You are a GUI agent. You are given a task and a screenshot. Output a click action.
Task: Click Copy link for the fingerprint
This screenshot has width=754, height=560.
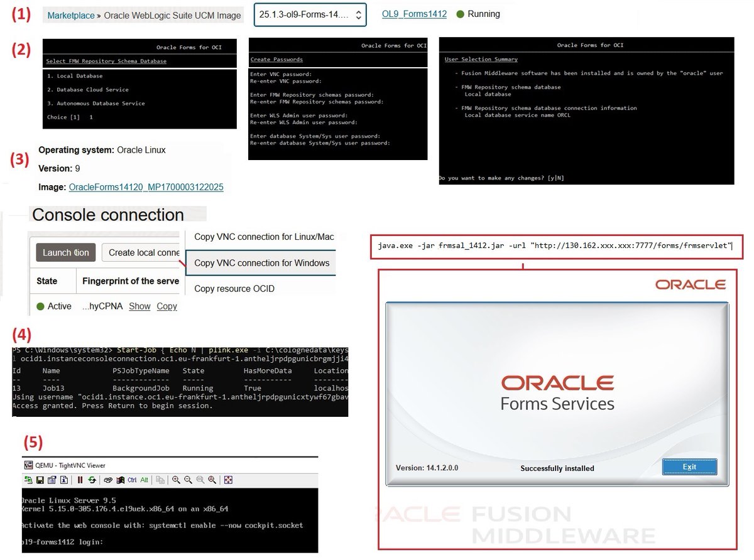[167, 306]
